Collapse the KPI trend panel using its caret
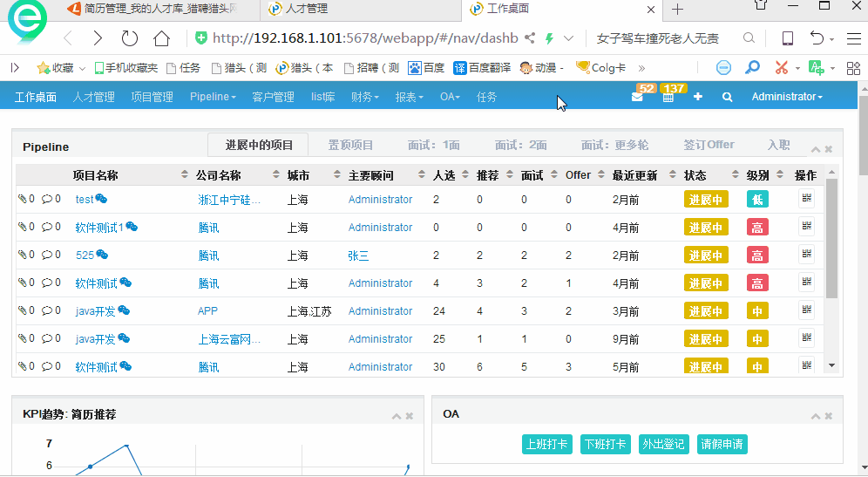The width and height of the screenshot is (868, 477). pos(396,416)
